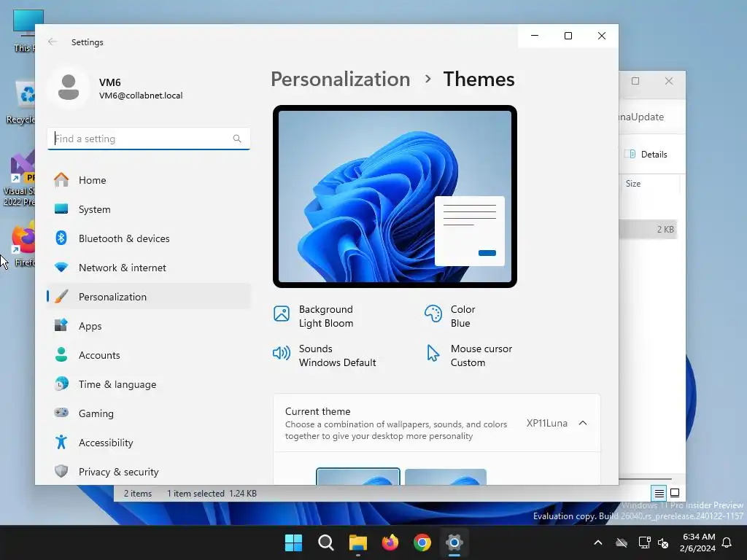Show hidden system tray icons
Viewport: 747px width, 560px height.
(598, 542)
